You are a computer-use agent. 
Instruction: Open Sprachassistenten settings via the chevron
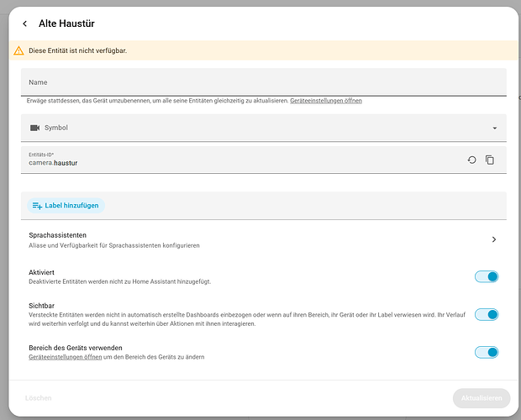[x=494, y=239]
